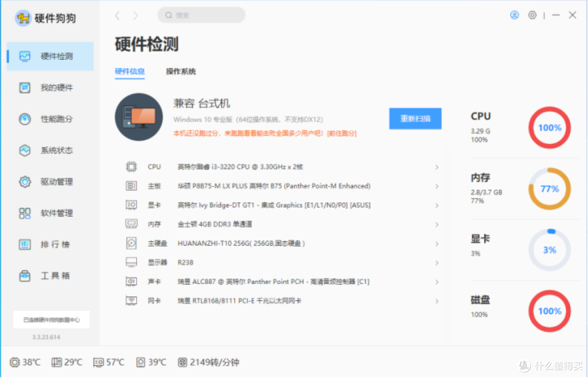Click the CPU temperature 38°C icon
Screen dimensions: 588x378
point(14,362)
